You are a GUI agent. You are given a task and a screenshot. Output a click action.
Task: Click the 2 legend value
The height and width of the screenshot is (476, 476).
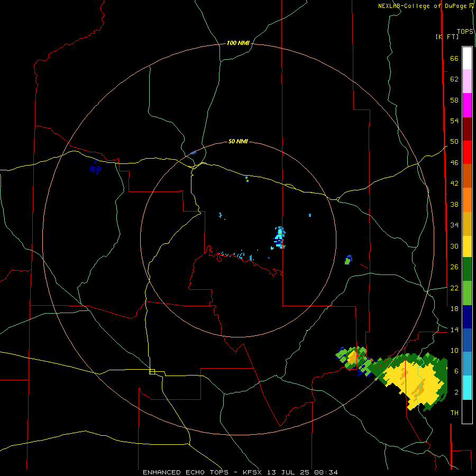tap(456, 392)
